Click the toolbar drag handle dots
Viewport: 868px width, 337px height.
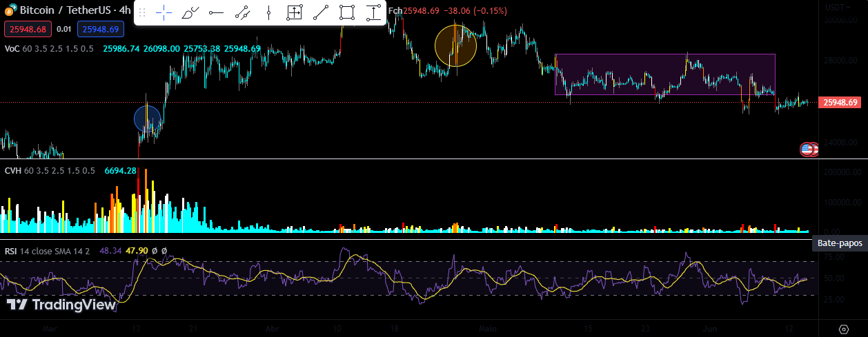(x=142, y=12)
